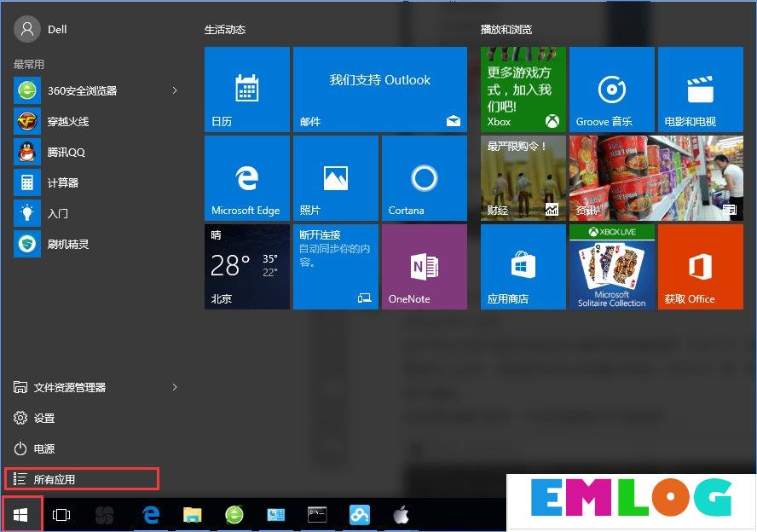Open the Groove 音乐 tile
The width and height of the screenshot is (757, 532).
click(612, 90)
